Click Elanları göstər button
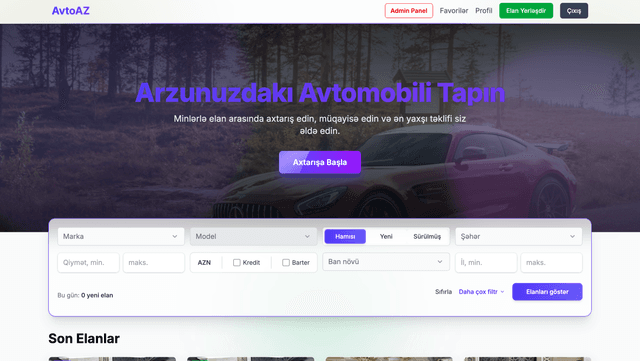The width and height of the screenshot is (640, 361). (x=547, y=292)
